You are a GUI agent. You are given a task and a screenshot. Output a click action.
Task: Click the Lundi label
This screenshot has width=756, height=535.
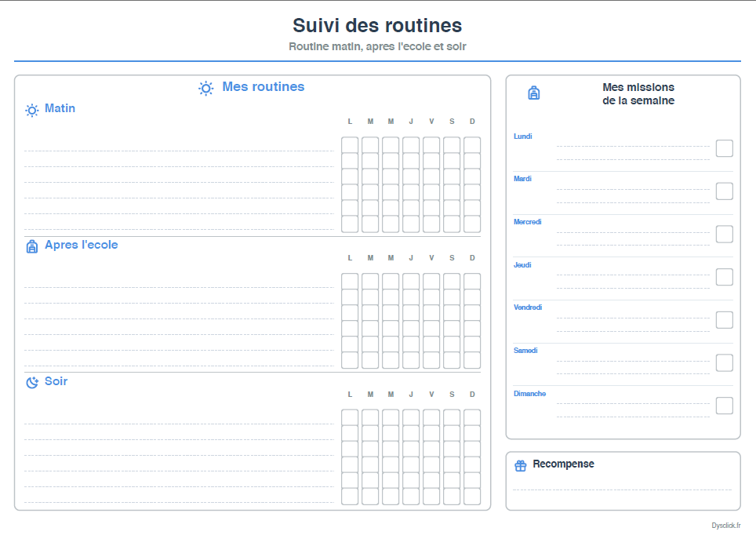tap(522, 136)
